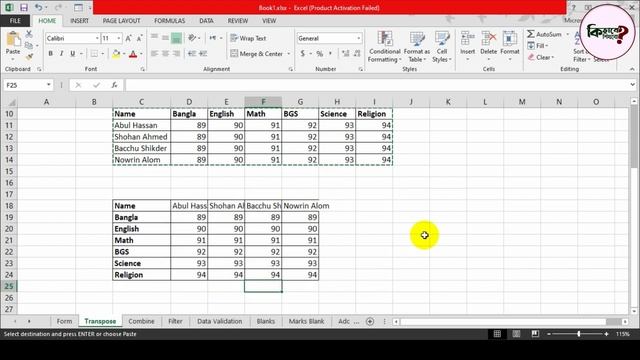This screenshot has width=640, height=360.
Task: Toggle Middle Align vertical alignment
Action: click(165, 38)
